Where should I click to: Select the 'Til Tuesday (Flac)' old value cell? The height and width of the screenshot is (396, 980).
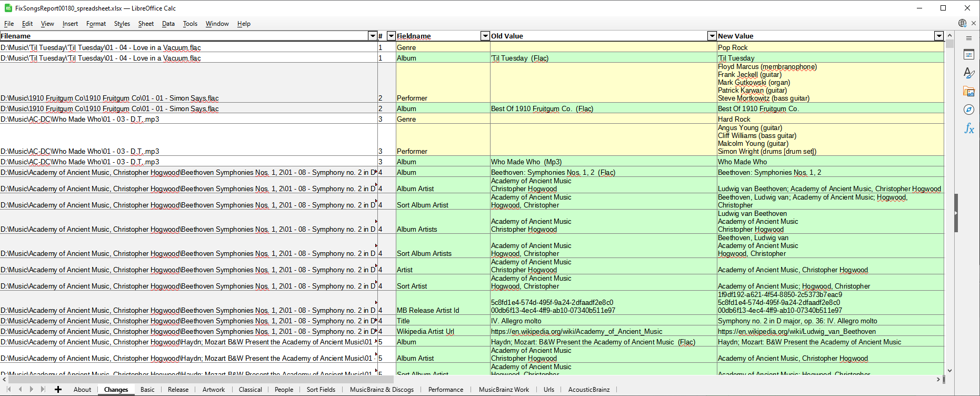(603, 57)
